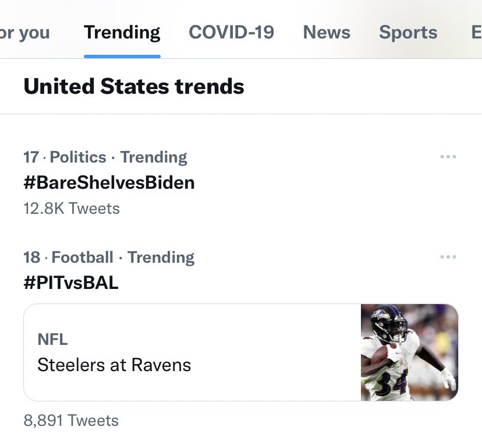Image resolution: width=482 pixels, height=448 pixels.
Task: Open more options for #PITvsBAL trend
Action: [x=448, y=257]
